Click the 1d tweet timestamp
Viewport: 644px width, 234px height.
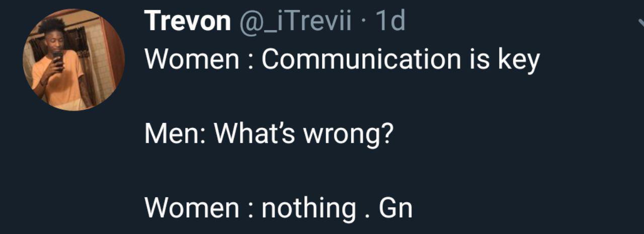(390, 21)
